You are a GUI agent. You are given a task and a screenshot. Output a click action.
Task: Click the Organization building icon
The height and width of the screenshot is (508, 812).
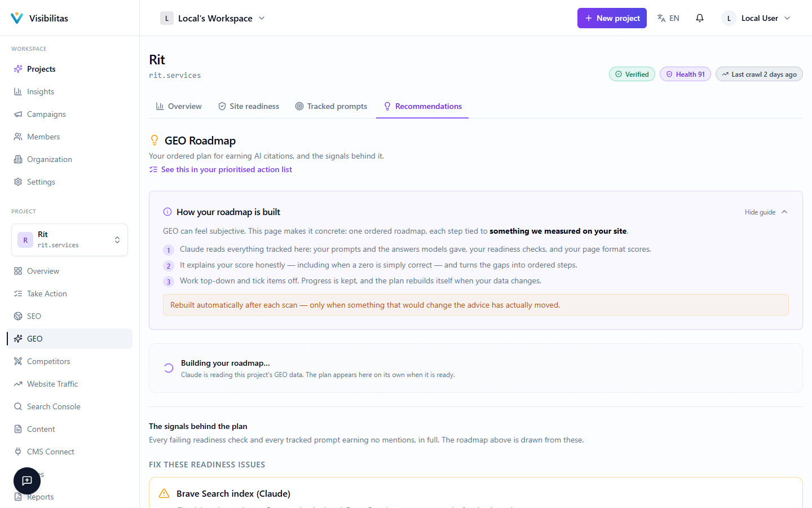pos(18,159)
